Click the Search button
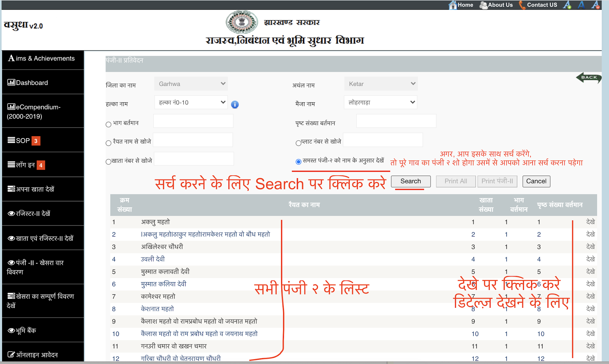 coord(410,181)
